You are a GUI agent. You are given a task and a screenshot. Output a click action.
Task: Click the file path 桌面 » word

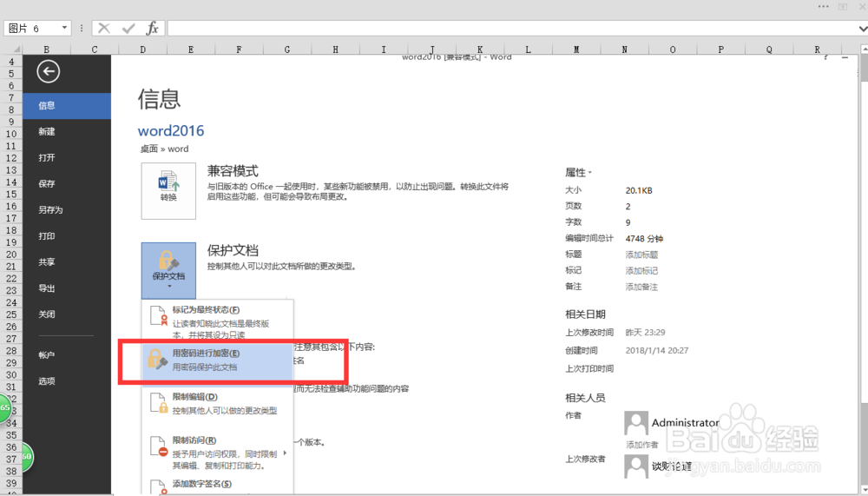[x=164, y=149]
